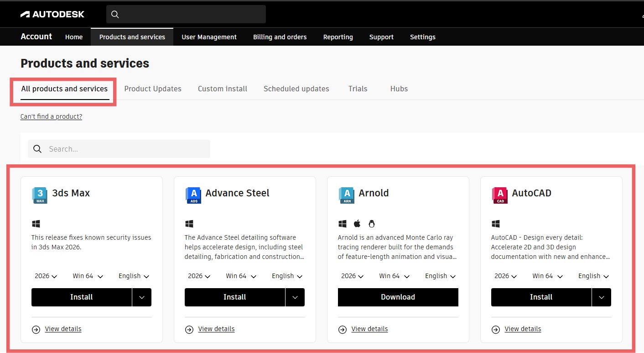
Task: Open Billing and orders menu item
Action: [x=280, y=37]
